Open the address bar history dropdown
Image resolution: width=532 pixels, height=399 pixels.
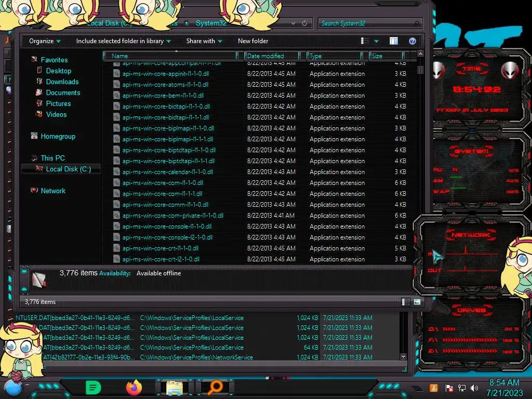point(293,23)
